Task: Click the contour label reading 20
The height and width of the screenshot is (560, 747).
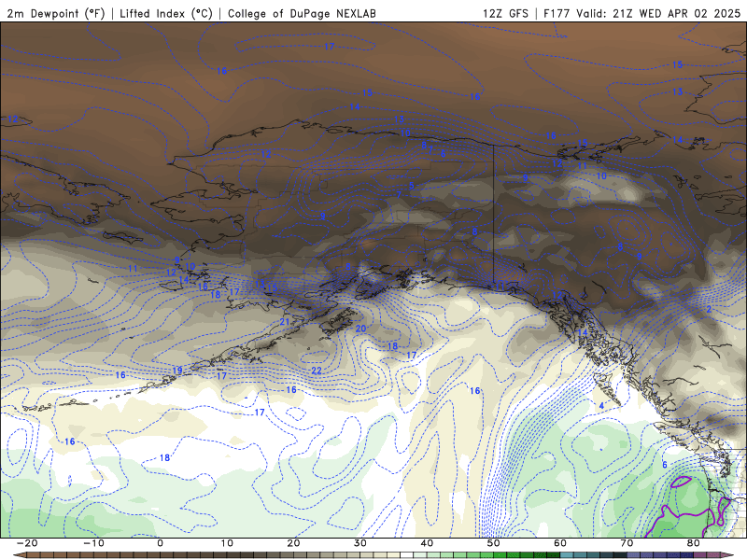Action: point(360,329)
